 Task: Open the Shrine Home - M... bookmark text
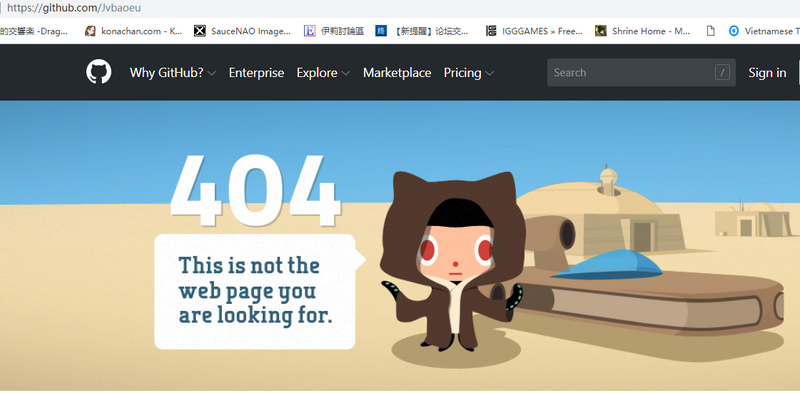651,31
